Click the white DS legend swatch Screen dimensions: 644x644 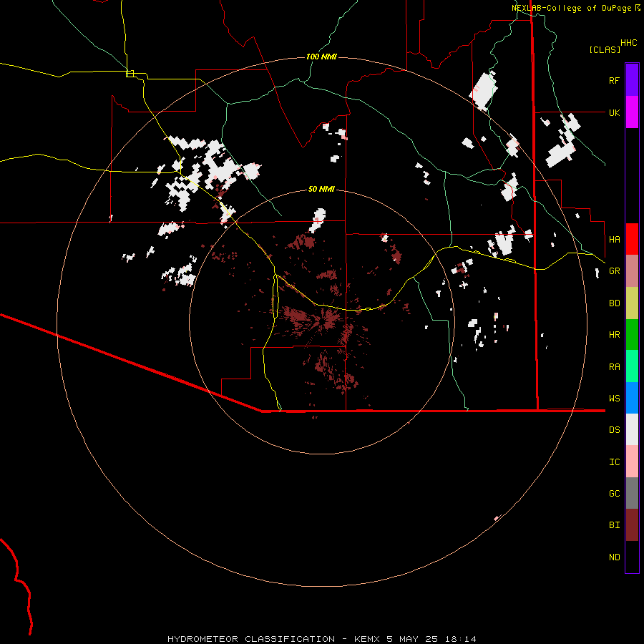pyautogui.click(x=632, y=429)
